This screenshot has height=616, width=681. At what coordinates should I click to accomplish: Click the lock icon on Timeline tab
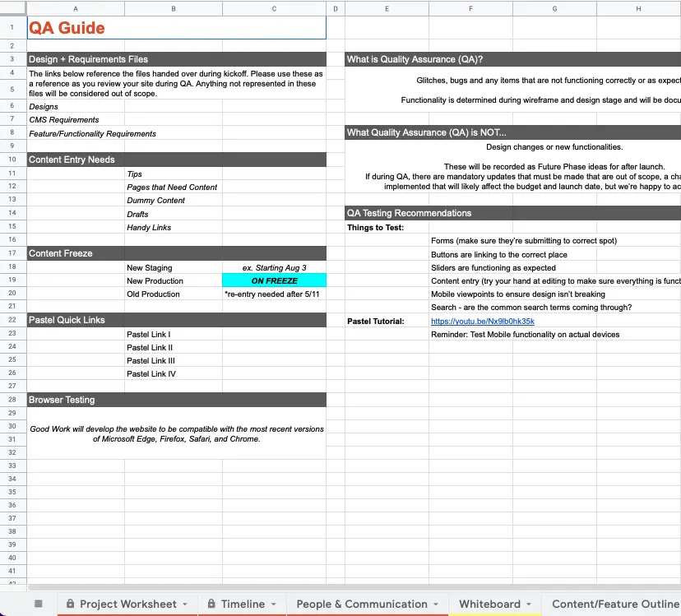click(211, 604)
